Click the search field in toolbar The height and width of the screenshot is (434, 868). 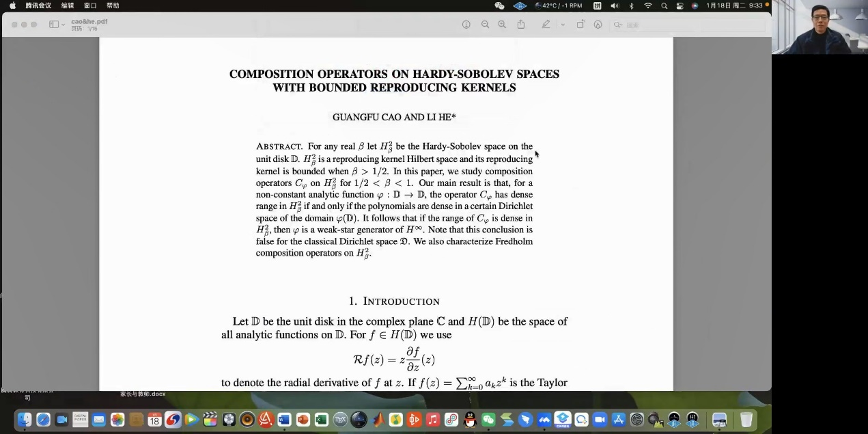pos(690,25)
